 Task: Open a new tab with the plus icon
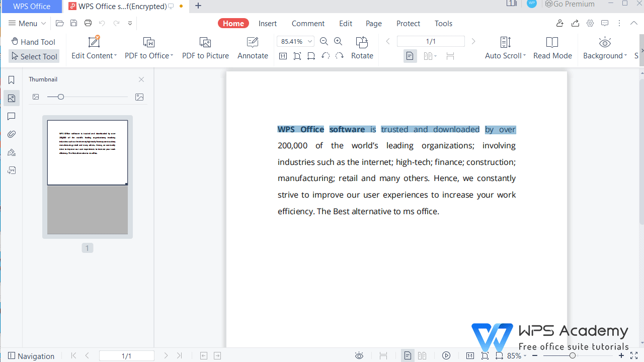pos(198,6)
